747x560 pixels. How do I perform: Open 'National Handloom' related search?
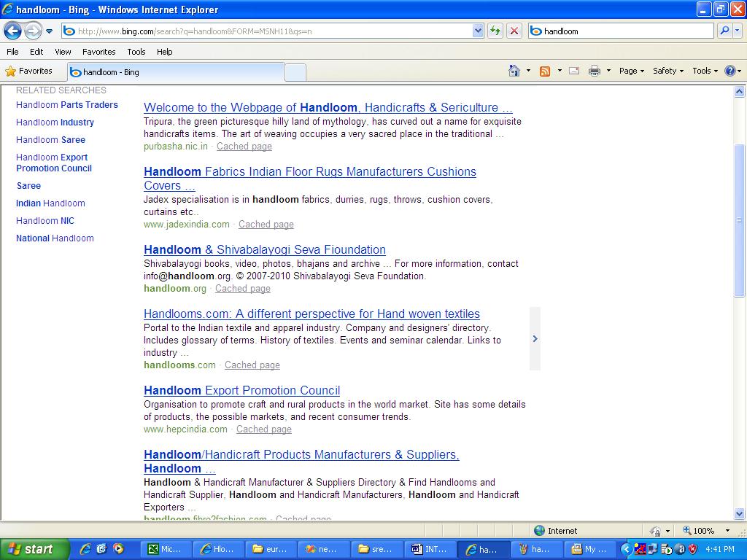55,238
